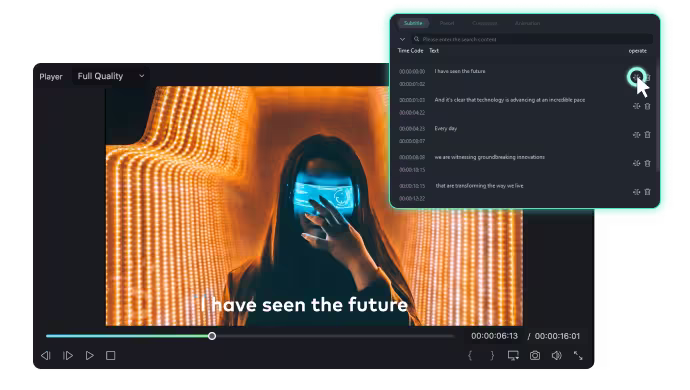Delete the 'And it's clear that technology' subtitle
The image size is (690, 390).
[x=647, y=106]
